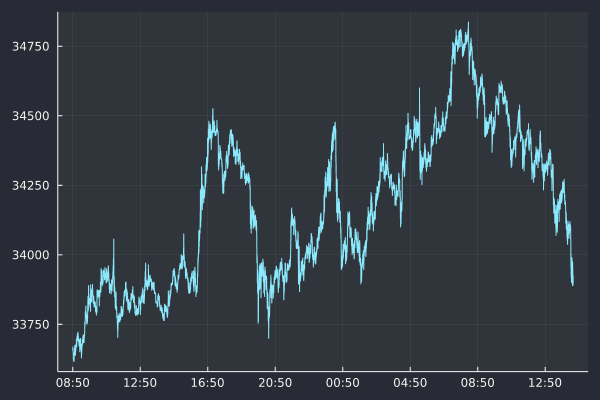
Task: Click the starting point of the line
Action: [x=73, y=360]
